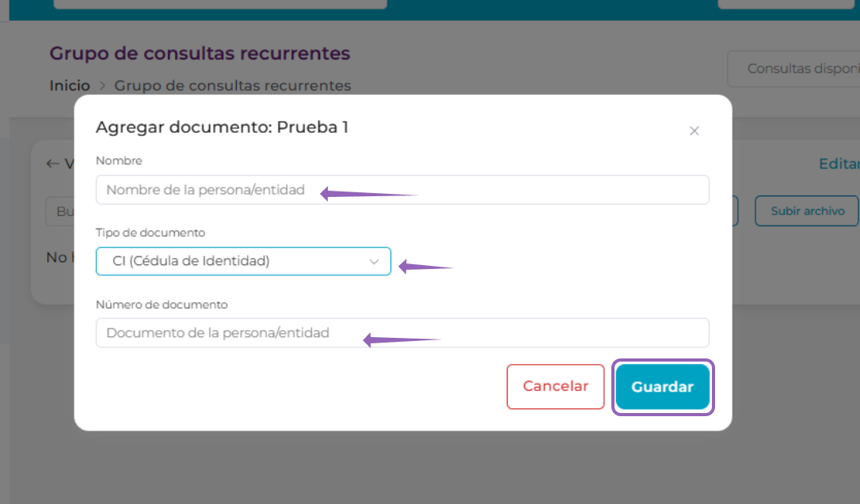
Task: Open the CI (Cédula de Identidad) dropdown
Action: point(243,261)
